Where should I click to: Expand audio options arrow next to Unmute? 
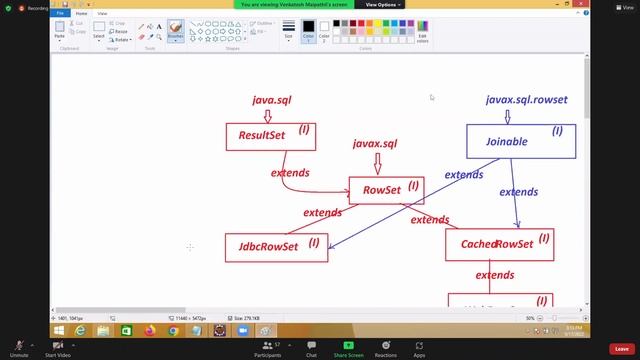coord(32,345)
